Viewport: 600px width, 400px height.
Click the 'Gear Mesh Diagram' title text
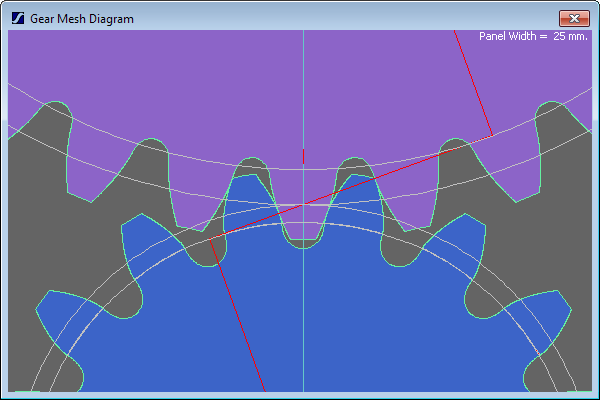(x=82, y=19)
